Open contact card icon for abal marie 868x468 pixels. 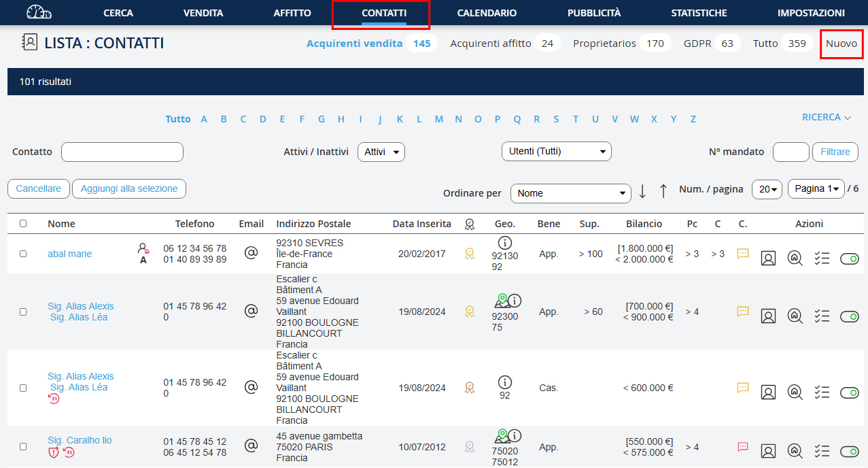(768, 258)
